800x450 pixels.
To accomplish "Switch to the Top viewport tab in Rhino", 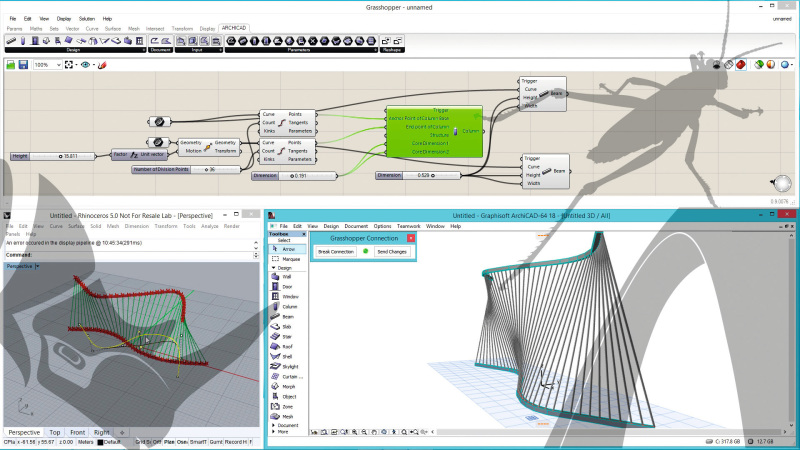I will (55, 432).
